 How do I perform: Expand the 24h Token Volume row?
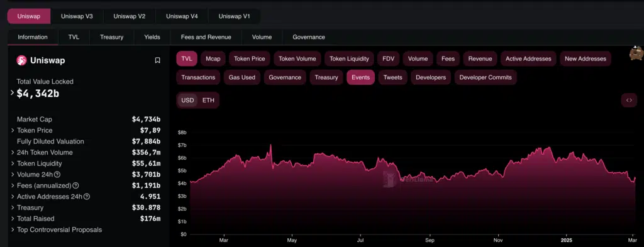[13, 152]
